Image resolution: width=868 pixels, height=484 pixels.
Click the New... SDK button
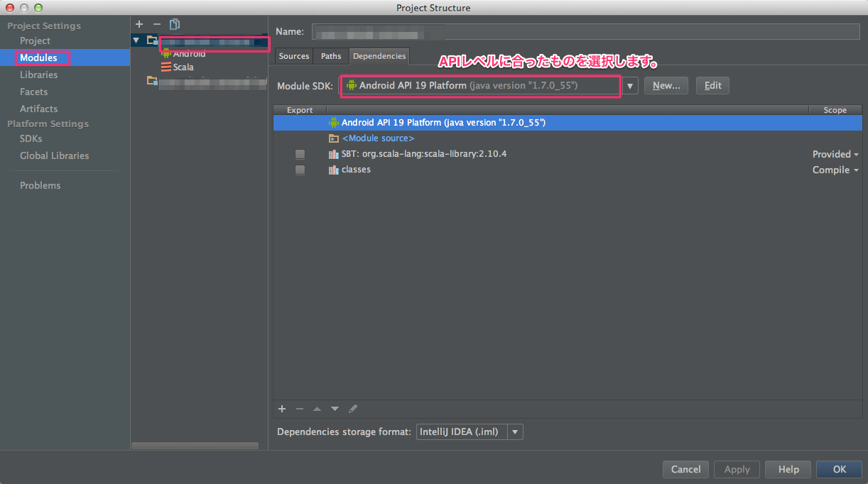click(666, 85)
